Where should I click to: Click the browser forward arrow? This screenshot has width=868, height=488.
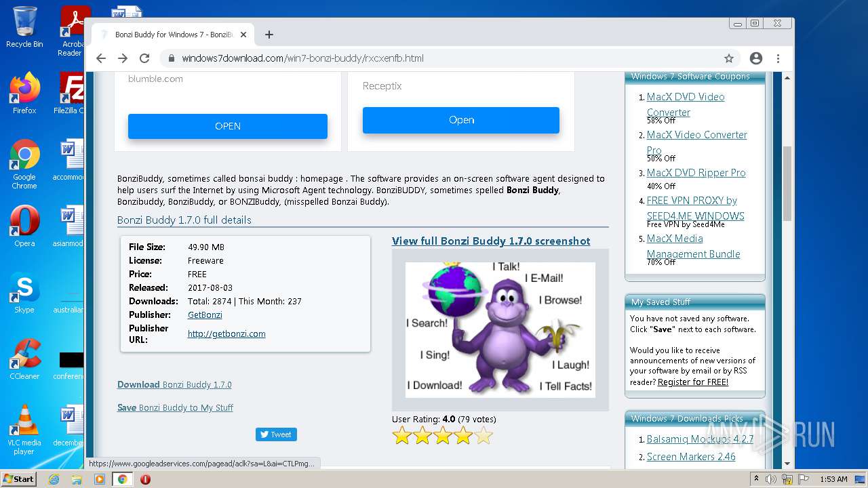click(x=123, y=58)
